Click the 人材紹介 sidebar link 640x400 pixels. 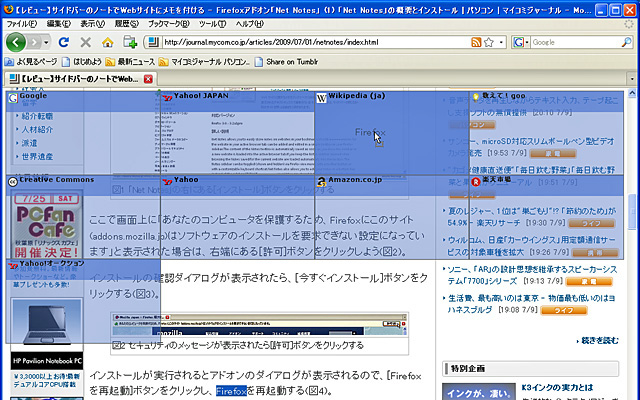click(x=37, y=130)
